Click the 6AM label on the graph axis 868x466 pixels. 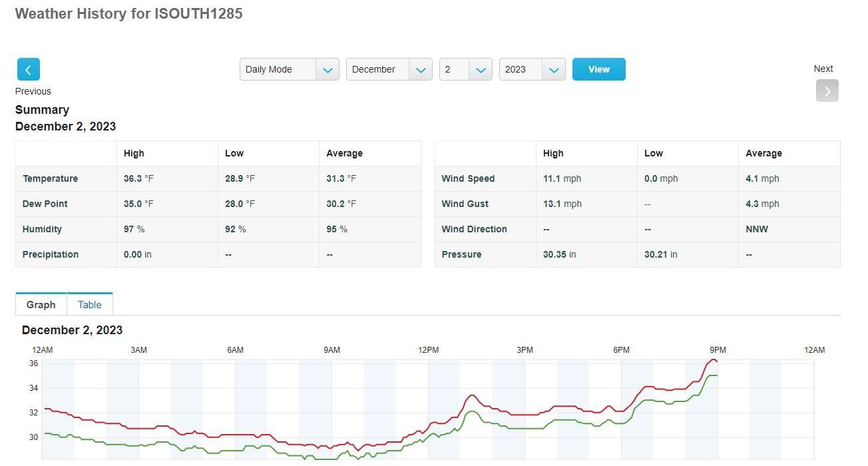pos(235,350)
